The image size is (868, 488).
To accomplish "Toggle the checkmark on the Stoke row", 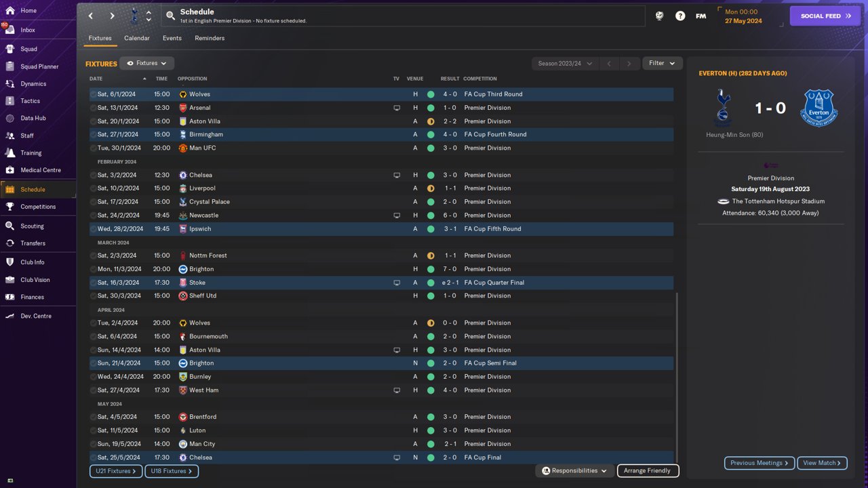I will [93, 283].
